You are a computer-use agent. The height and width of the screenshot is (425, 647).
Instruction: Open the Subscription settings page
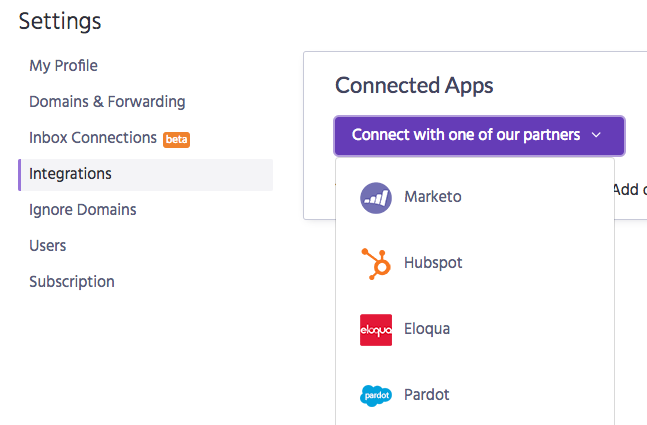click(x=72, y=281)
